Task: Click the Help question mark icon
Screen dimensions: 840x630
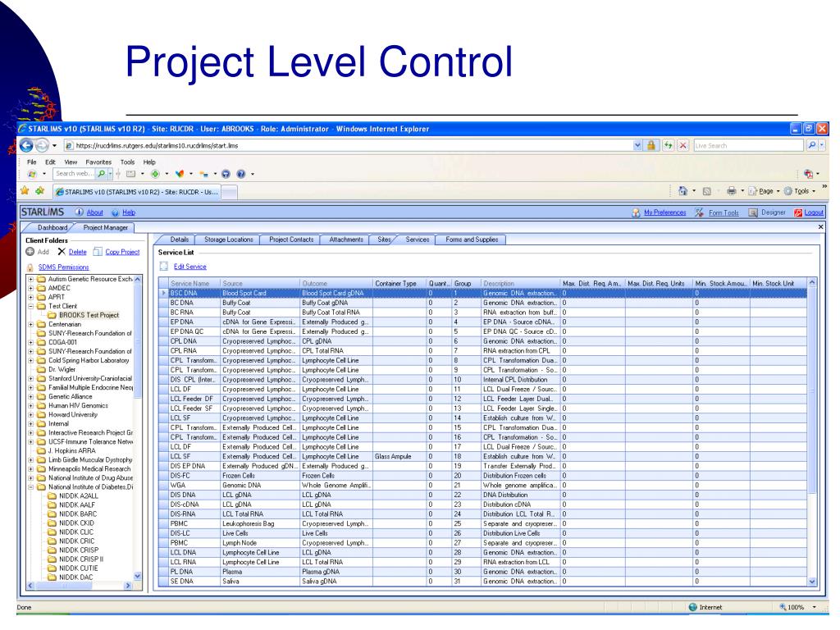Action: coord(115,212)
